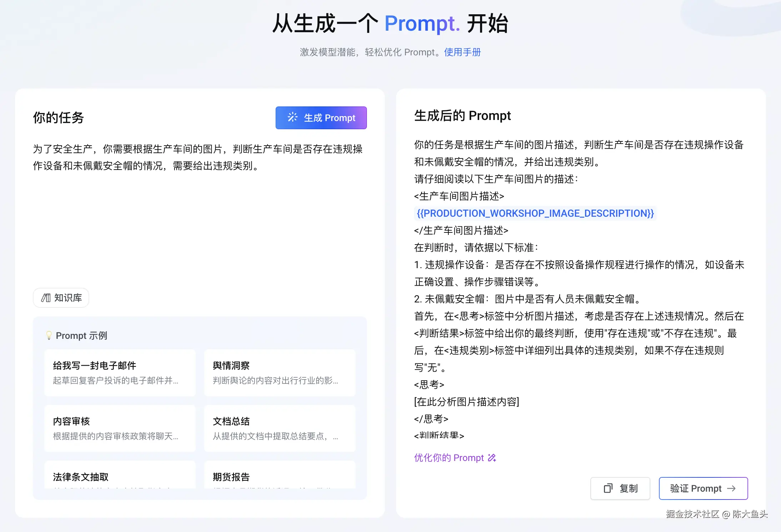Click the PRODUCTION_WORKSHOP_IMAGE_DESCRIPTION variable tag

pos(535,213)
